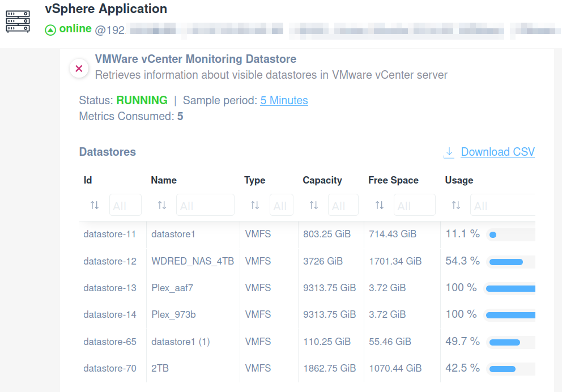This screenshot has height=392, width=562.
Task: Click the 1070.44 GiB free space value
Action: click(395, 368)
